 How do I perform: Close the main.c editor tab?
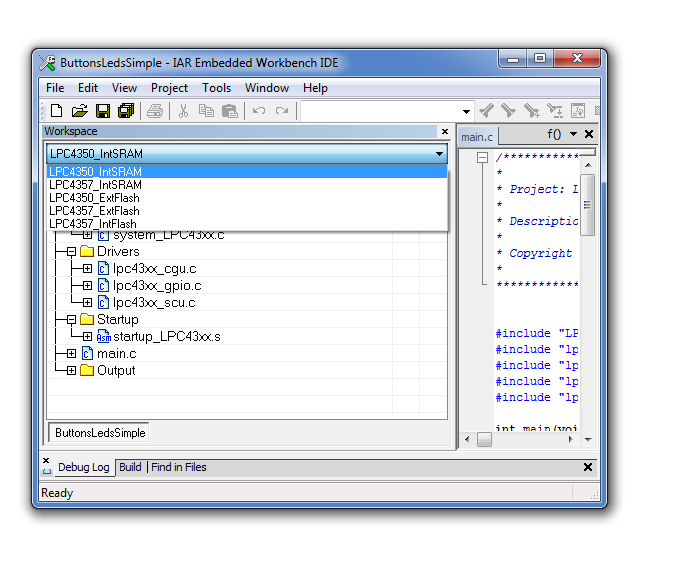[589, 134]
